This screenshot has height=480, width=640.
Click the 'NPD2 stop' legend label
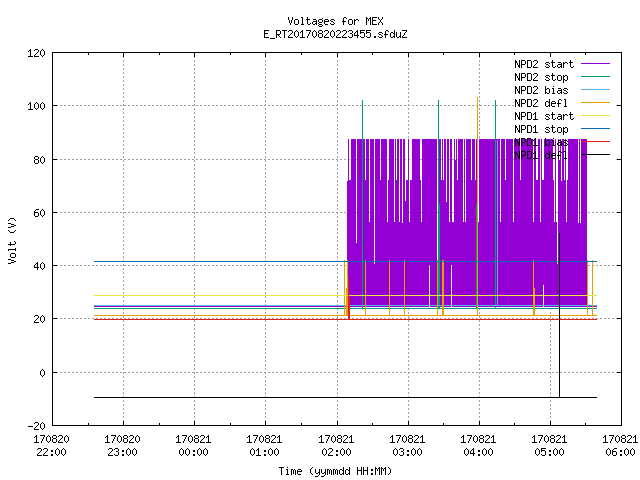coord(541,77)
